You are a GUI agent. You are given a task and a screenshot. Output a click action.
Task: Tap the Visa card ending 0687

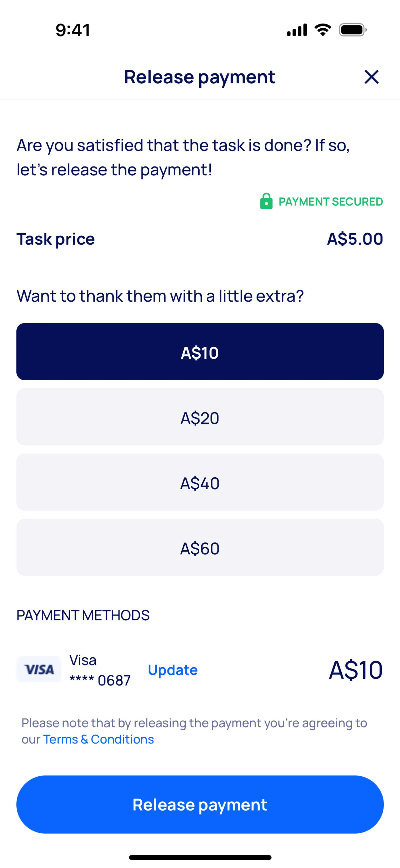coord(100,670)
